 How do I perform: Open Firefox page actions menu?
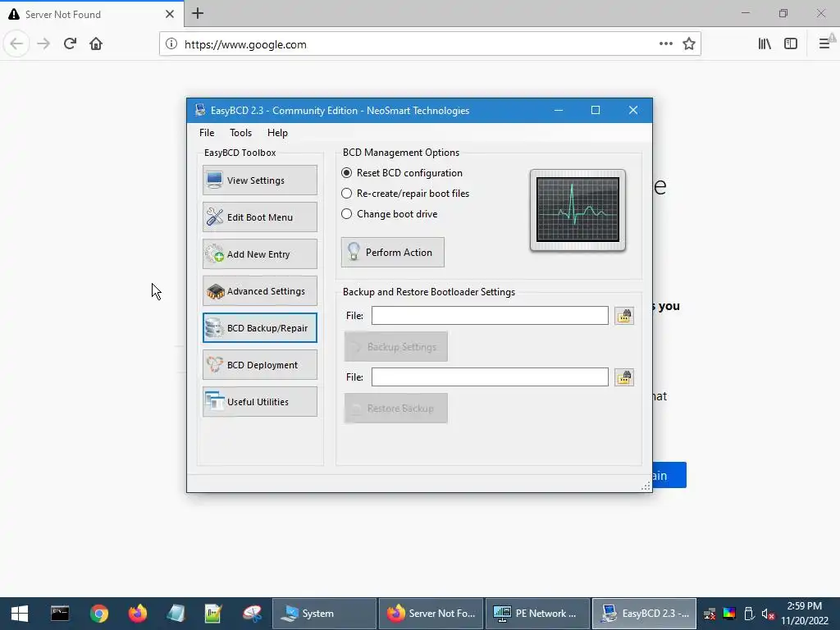click(x=666, y=44)
